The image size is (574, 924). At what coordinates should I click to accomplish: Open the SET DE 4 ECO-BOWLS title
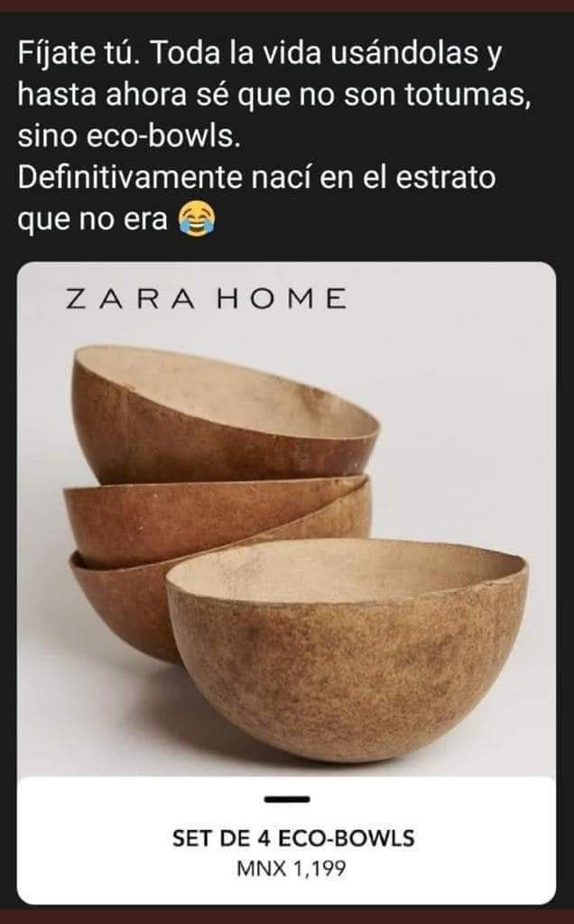(293, 838)
